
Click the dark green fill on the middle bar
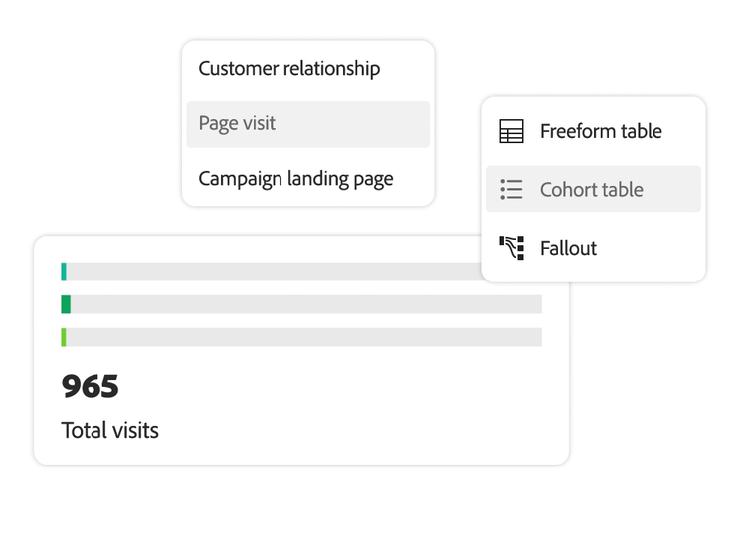click(x=66, y=304)
